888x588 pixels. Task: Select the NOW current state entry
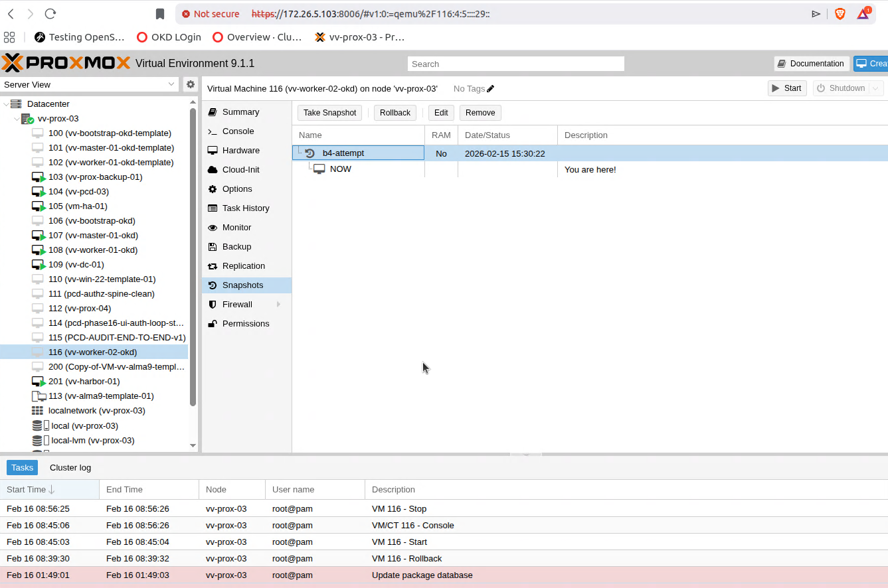(x=340, y=169)
